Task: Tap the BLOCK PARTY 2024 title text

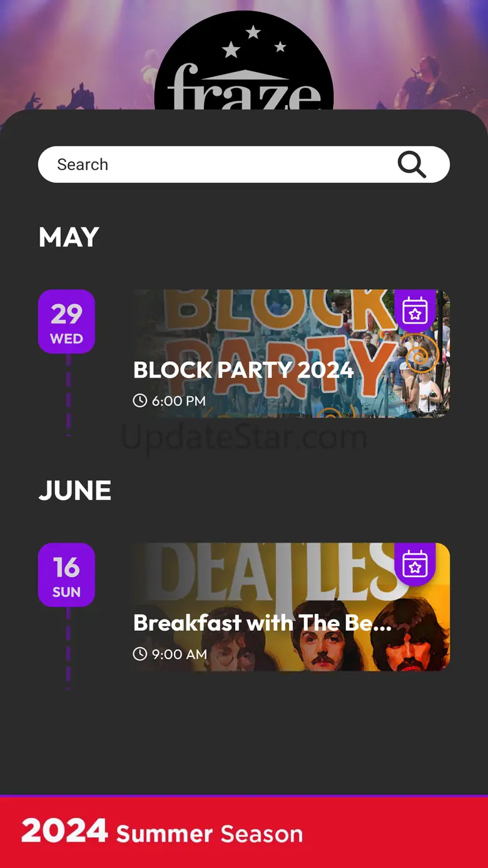Action: point(243,370)
